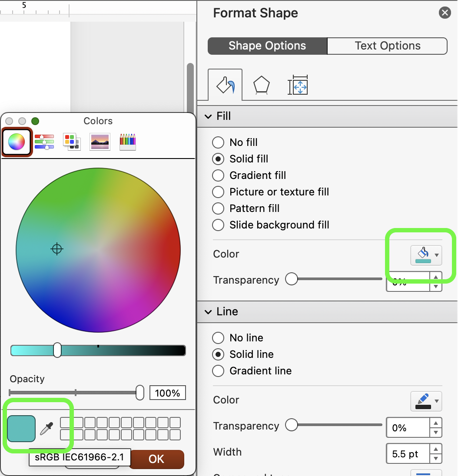Click the line Width input field
458x476 pixels.
tap(407, 454)
